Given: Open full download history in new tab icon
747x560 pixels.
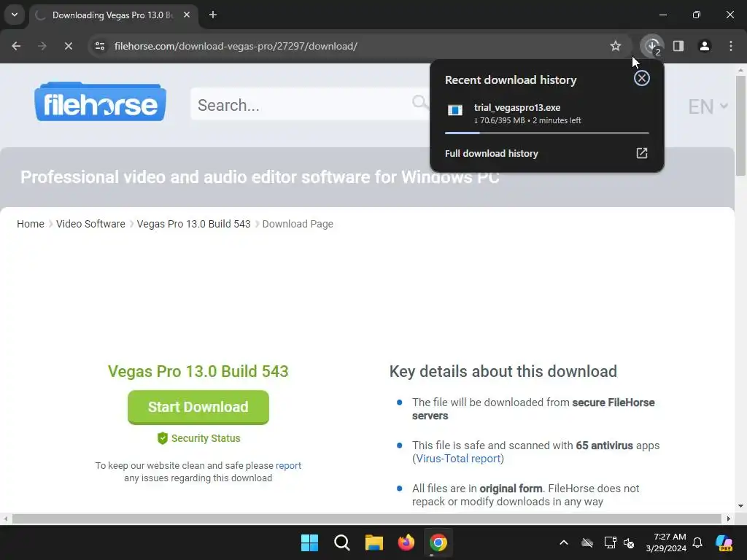Looking at the screenshot, I should [642, 153].
